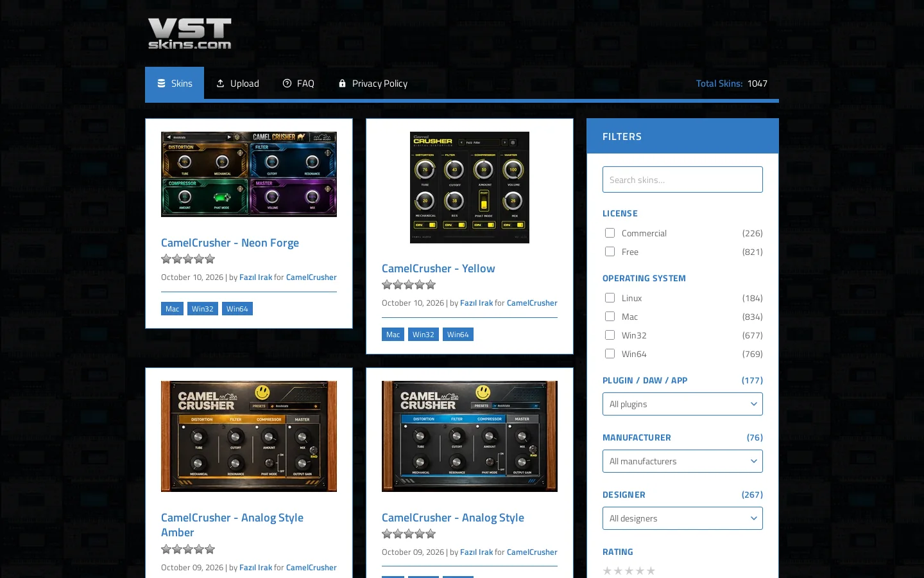Click the Privacy Policy lock icon
This screenshot has height=578, width=924.
[x=343, y=83]
